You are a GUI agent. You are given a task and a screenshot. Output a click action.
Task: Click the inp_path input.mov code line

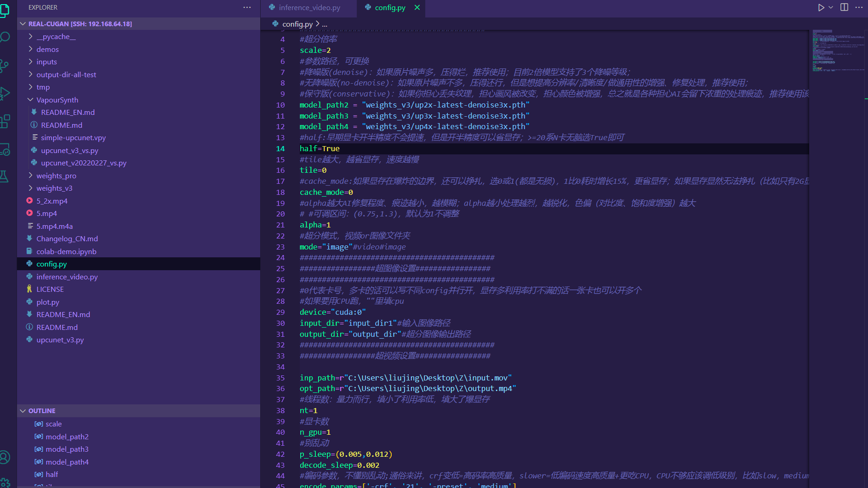click(405, 378)
